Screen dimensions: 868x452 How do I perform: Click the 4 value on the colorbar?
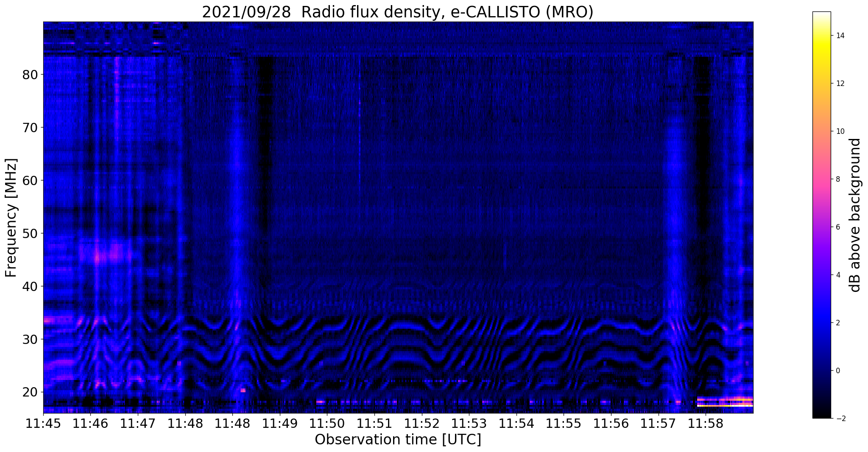coord(838,275)
